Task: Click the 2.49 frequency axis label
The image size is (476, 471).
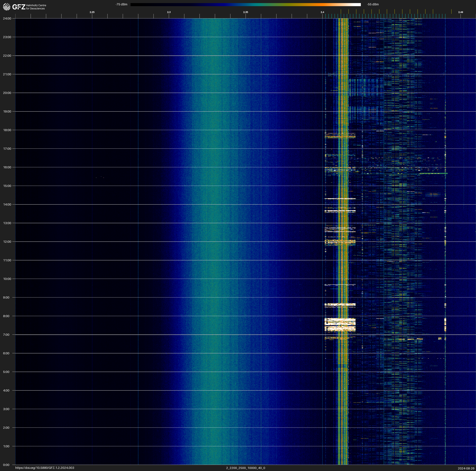Action: pyautogui.click(x=460, y=12)
